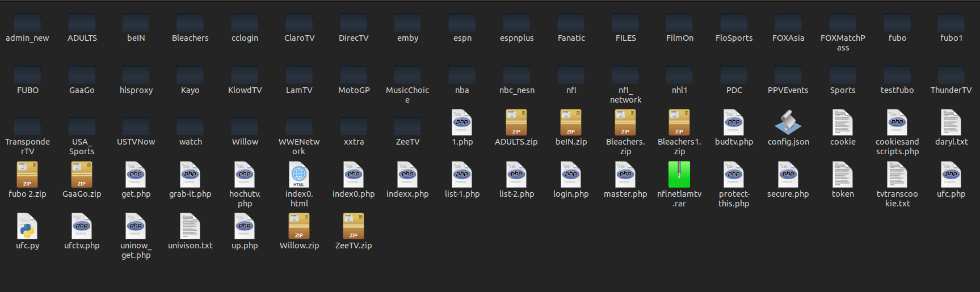The width and height of the screenshot is (980, 292).
Task: Select the get.php file
Action: [136, 175]
